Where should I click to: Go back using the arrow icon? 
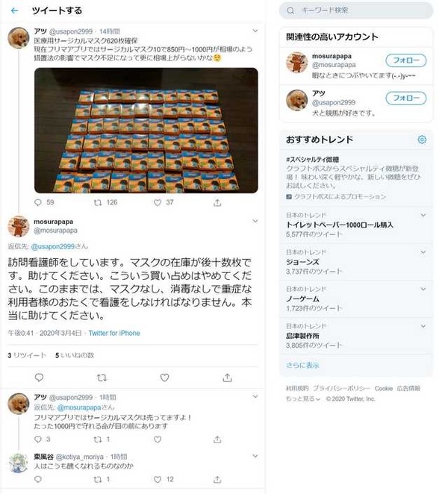pyautogui.click(x=14, y=10)
